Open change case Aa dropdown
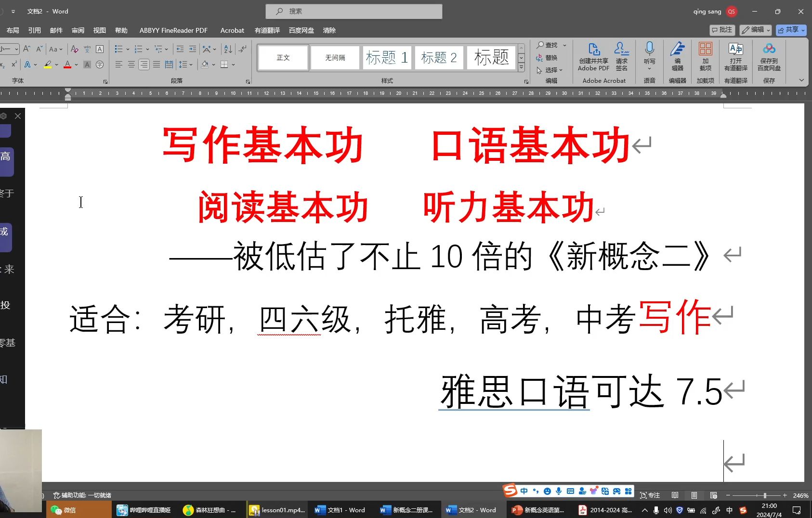 point(56,49)
